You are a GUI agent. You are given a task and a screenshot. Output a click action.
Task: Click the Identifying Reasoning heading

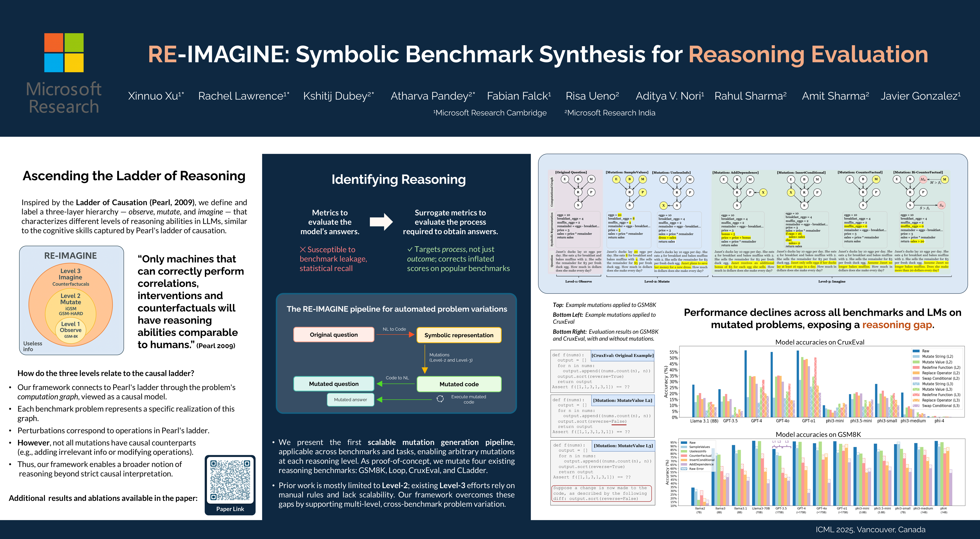[x=398, y=180]
